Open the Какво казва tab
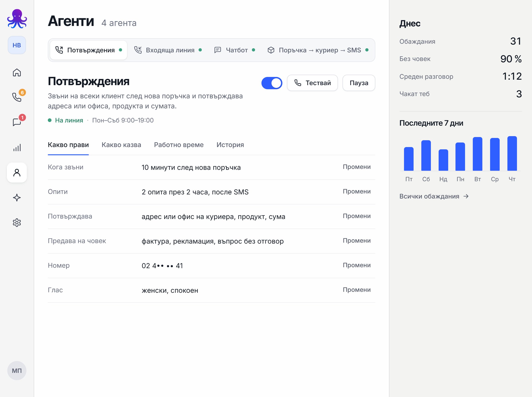This screenshot has height=397, width=532. 121,145
